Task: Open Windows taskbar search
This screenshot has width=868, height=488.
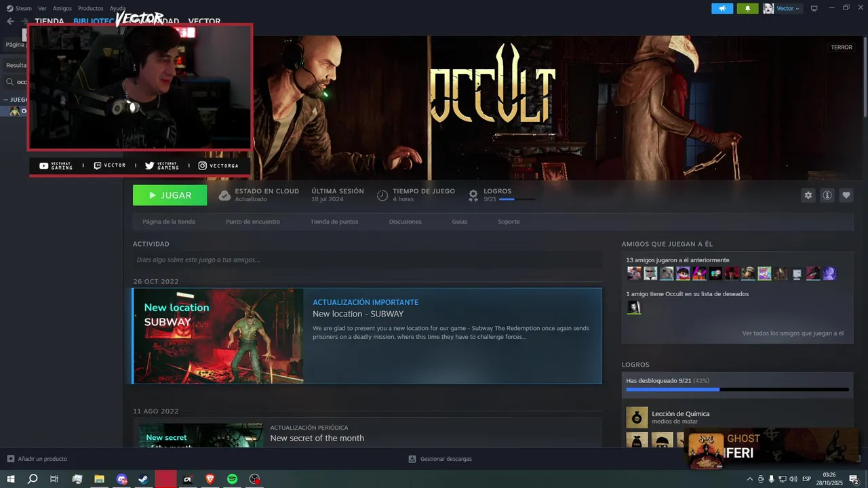Action: tap(33, 479)
